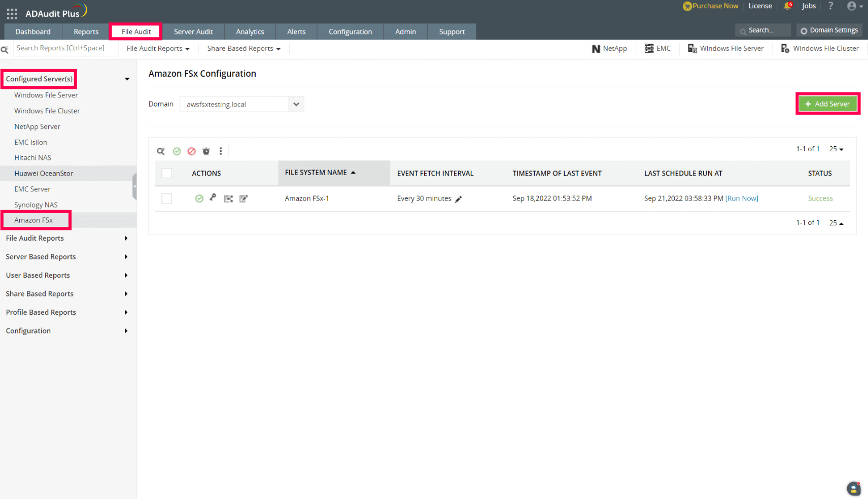Click the disable servers icon

191,151
